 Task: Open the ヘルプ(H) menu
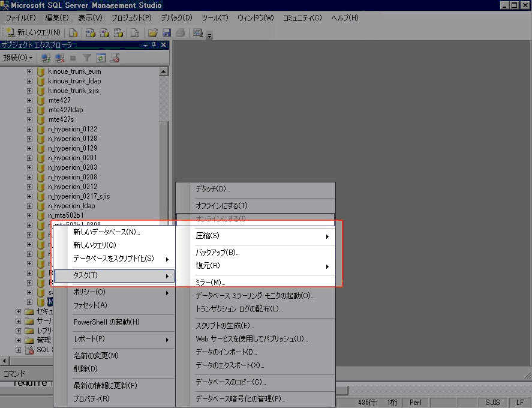[345, 18]
